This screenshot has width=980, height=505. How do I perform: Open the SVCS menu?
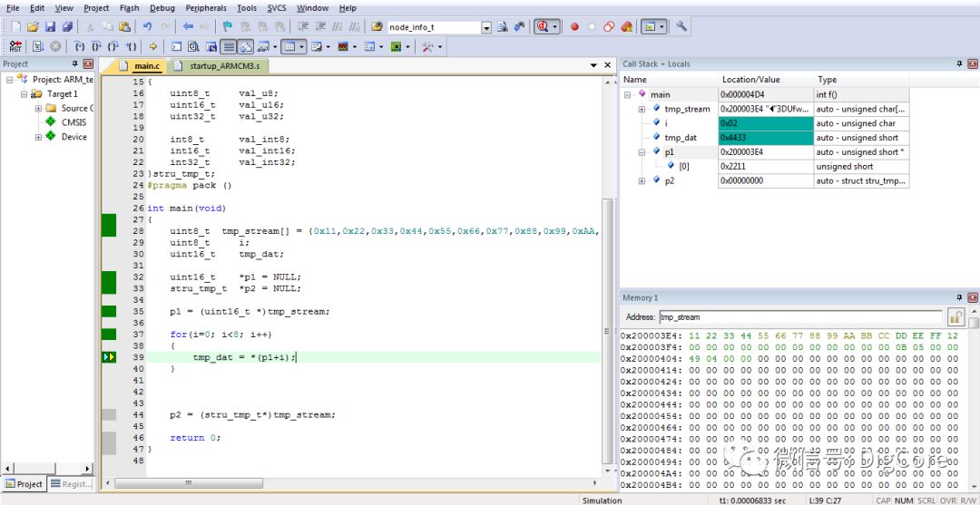pos(277,8)
